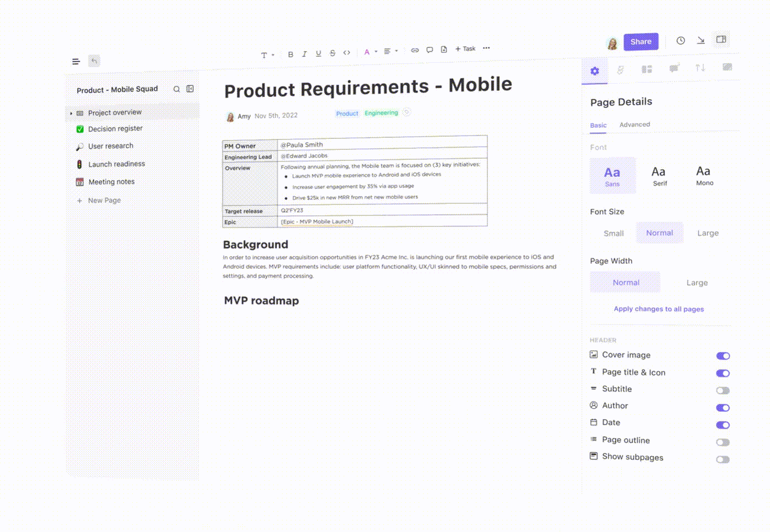The width and height of the screenshot is (770, 532).
Task: Switch to the Advanced tab
Action: coord(635,124)
